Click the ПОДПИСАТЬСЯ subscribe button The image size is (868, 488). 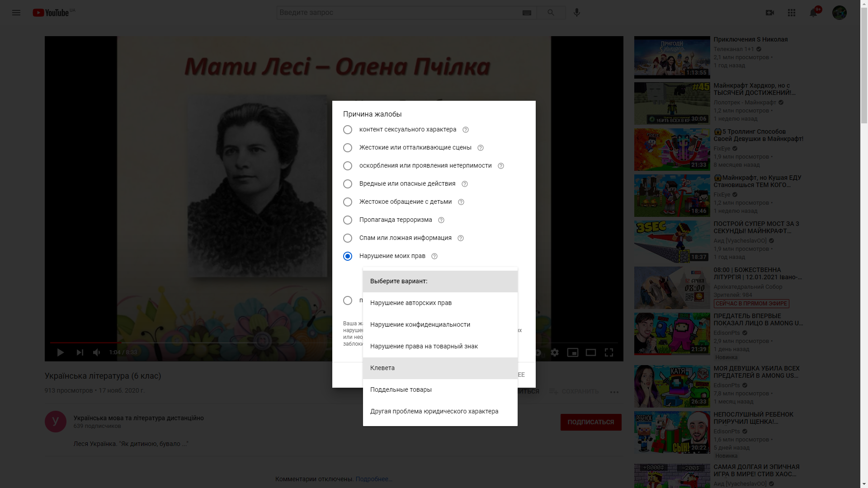(591, 422)
